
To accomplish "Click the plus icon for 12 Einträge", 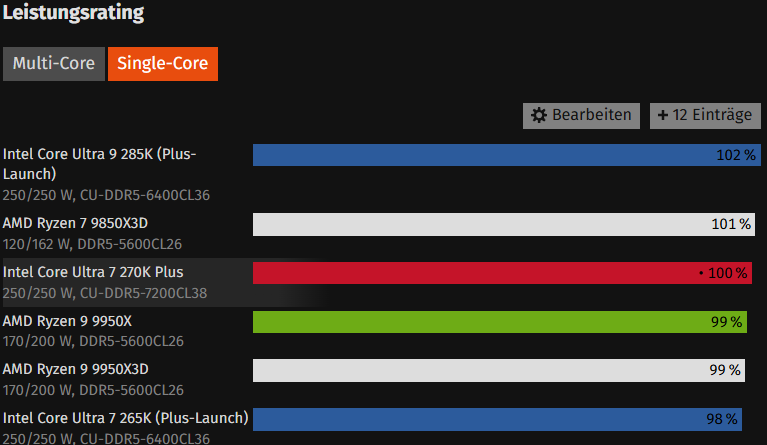I will coord(663,115).
